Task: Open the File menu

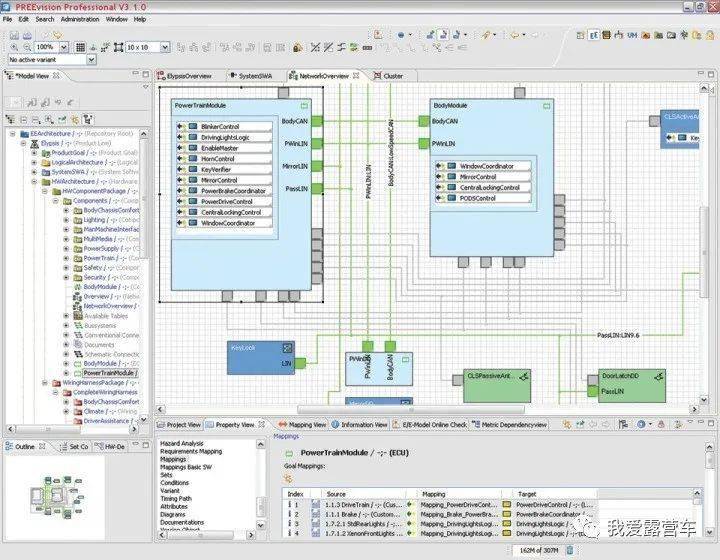Action: coord(7,19)
